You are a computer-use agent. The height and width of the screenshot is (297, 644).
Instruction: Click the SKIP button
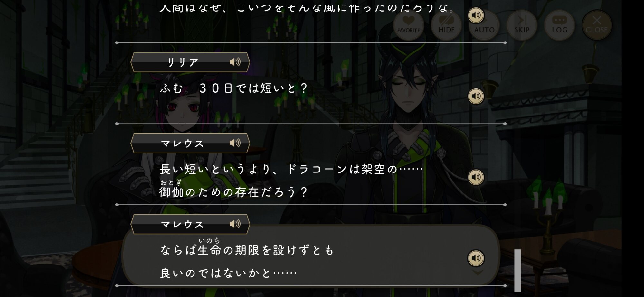(522, 25)
